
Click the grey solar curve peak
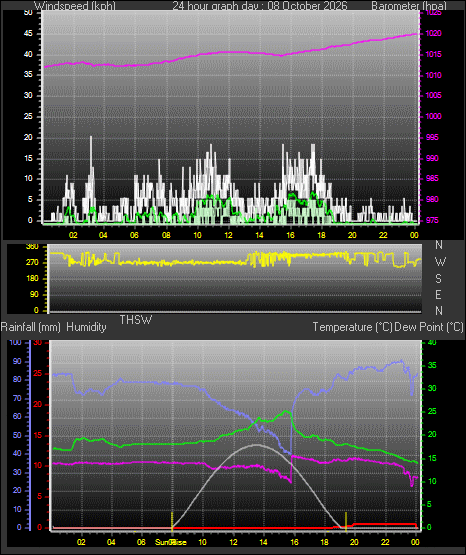pyautogui.click(x=256, y=445)
